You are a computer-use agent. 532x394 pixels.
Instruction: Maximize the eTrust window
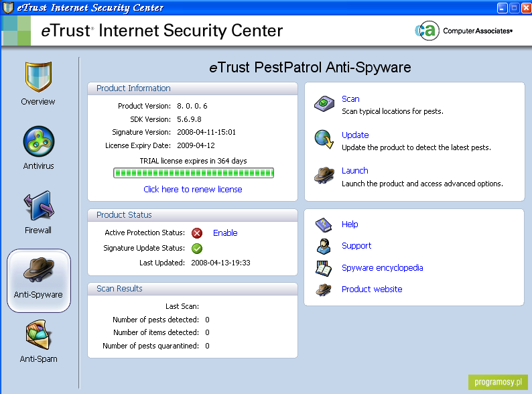(x=515, y=8)
